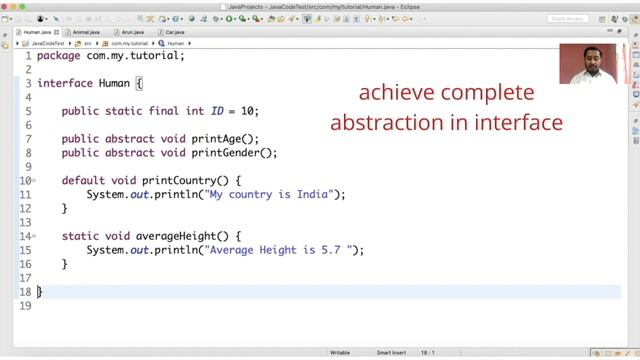Click the Smart Insert status bar entry
This screenshot has width=640, height=360.
391,353
